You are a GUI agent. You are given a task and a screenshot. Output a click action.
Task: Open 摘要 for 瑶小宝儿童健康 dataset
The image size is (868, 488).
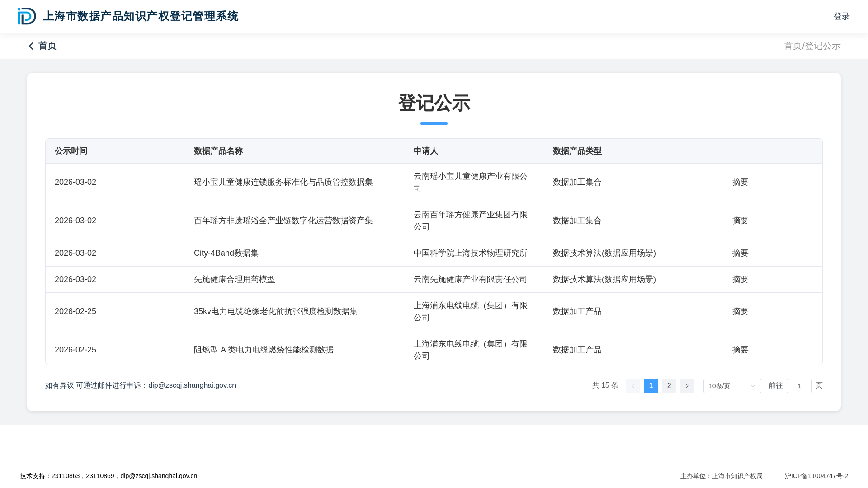coord(740,182)
